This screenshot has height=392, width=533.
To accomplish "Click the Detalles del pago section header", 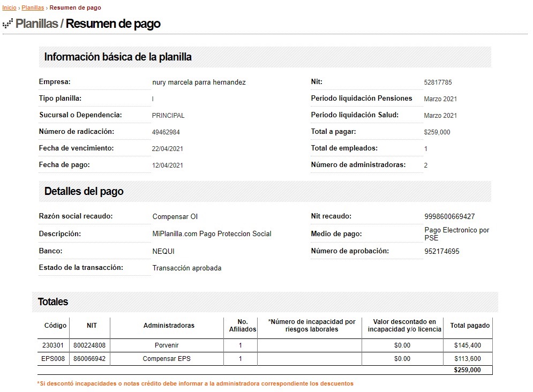I will click(x=84, y=191).
